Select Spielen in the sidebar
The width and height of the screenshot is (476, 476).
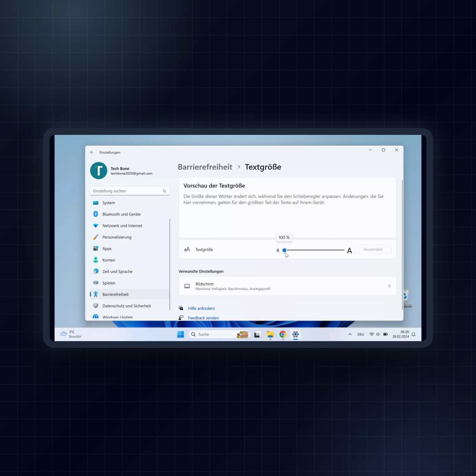click(130, 283)
